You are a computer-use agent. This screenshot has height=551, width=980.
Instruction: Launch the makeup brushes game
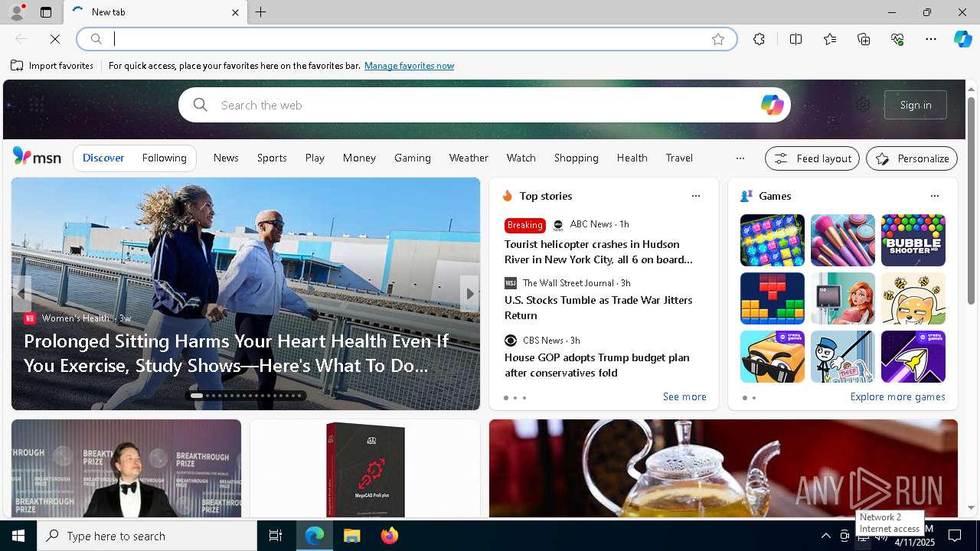point(842,240)
